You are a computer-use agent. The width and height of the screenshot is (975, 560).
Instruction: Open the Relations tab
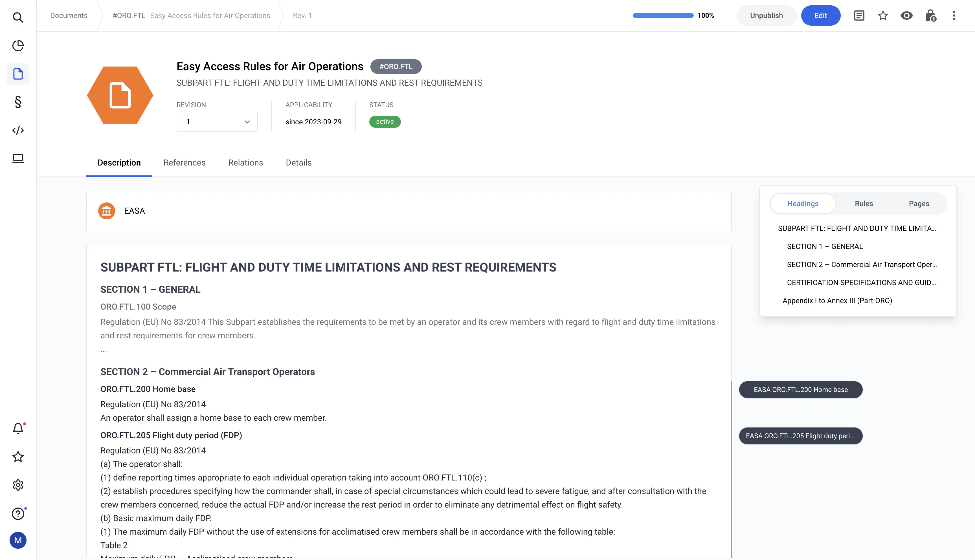click(245, 163)
